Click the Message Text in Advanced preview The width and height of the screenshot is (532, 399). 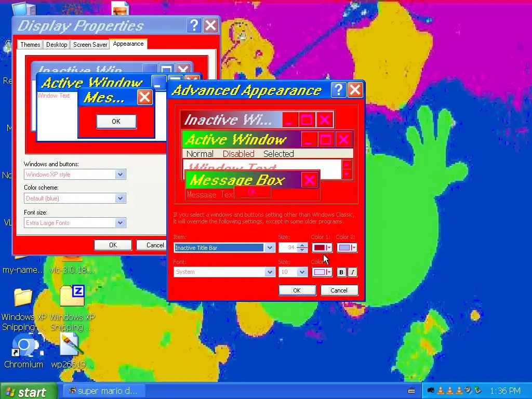[x=210, y=195]
